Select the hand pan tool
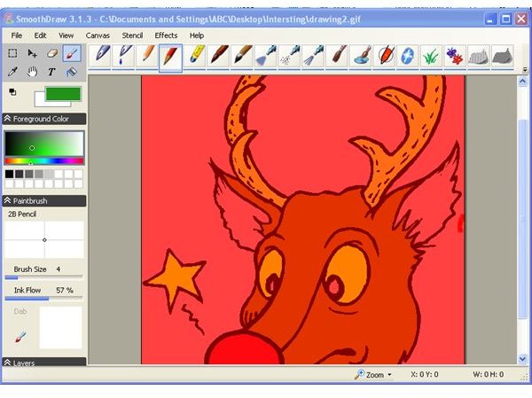Image resolution: width=532 pixels, height=398 pixels. (x=32, y=72)
